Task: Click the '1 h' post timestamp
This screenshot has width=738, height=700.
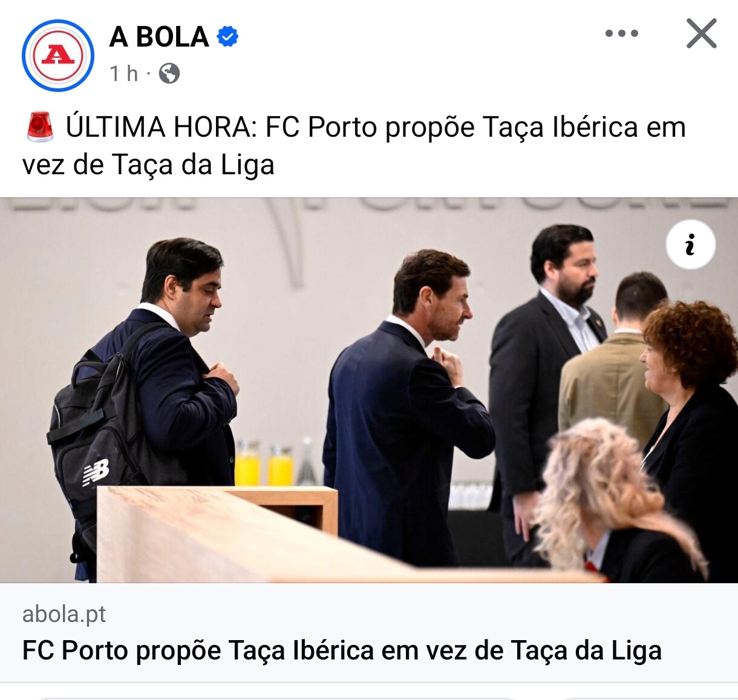Action: [x=124, y=73]
